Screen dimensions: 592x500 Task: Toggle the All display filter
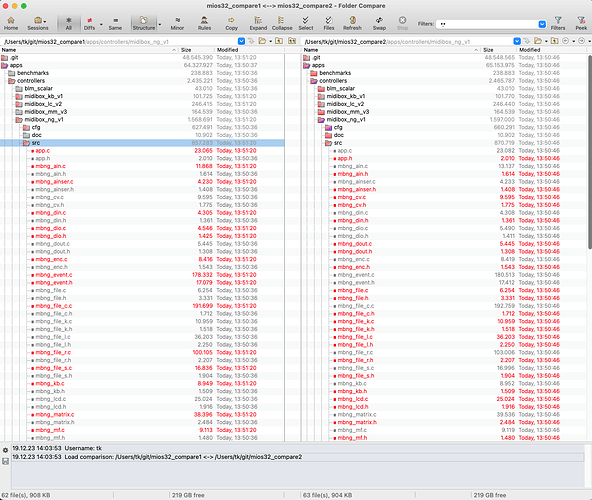pos(69,23)
